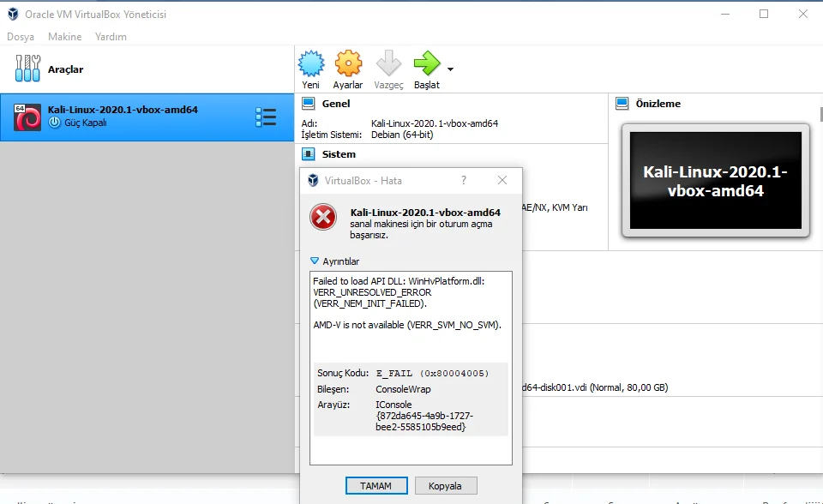Click the Genel section header icon
This screenshot has width=823, height=504.
coord(308,104)
